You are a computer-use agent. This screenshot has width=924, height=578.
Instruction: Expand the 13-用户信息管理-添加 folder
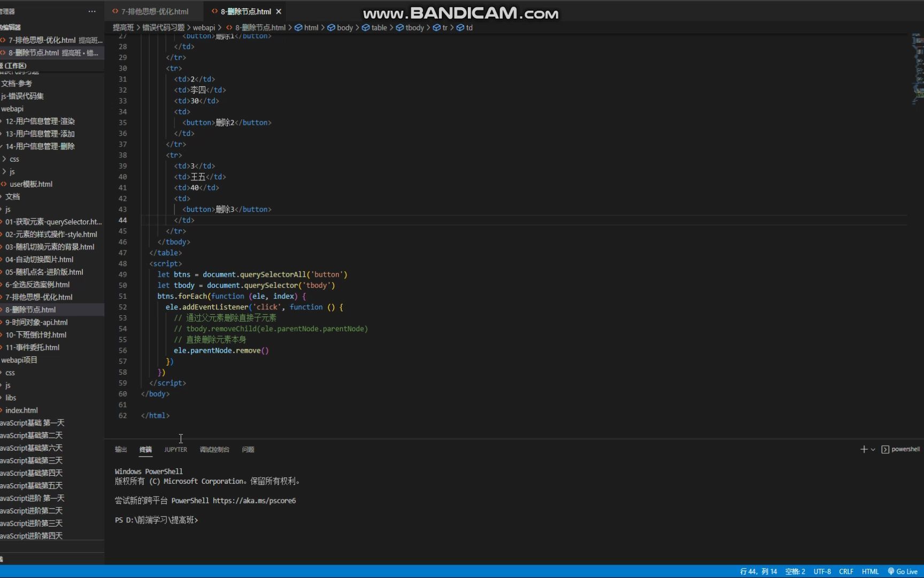[x=52, y=134]
